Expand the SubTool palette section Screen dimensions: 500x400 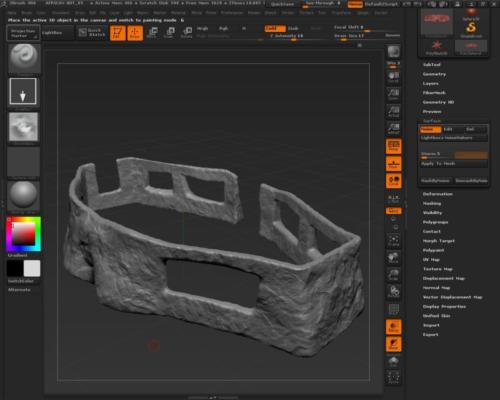point(432,65)
